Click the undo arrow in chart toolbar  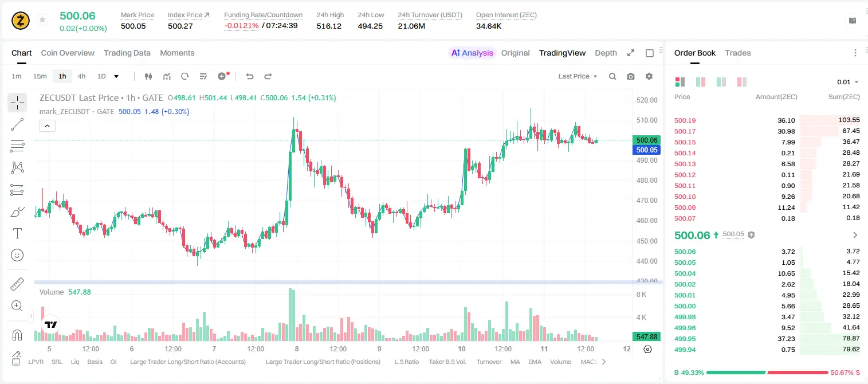(249, 76)
